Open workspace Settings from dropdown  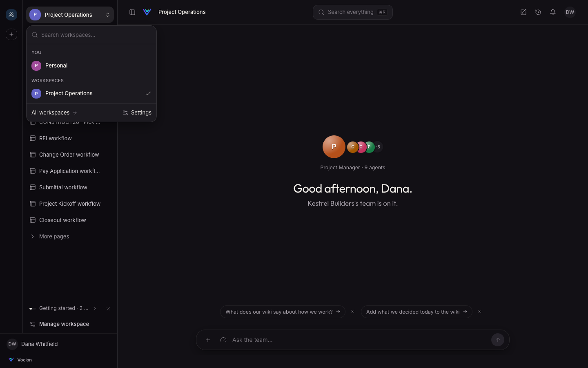[137, 113]
